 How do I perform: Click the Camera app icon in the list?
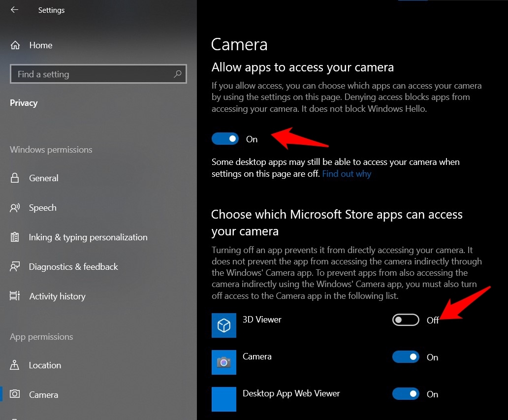[x=224, y=362]
